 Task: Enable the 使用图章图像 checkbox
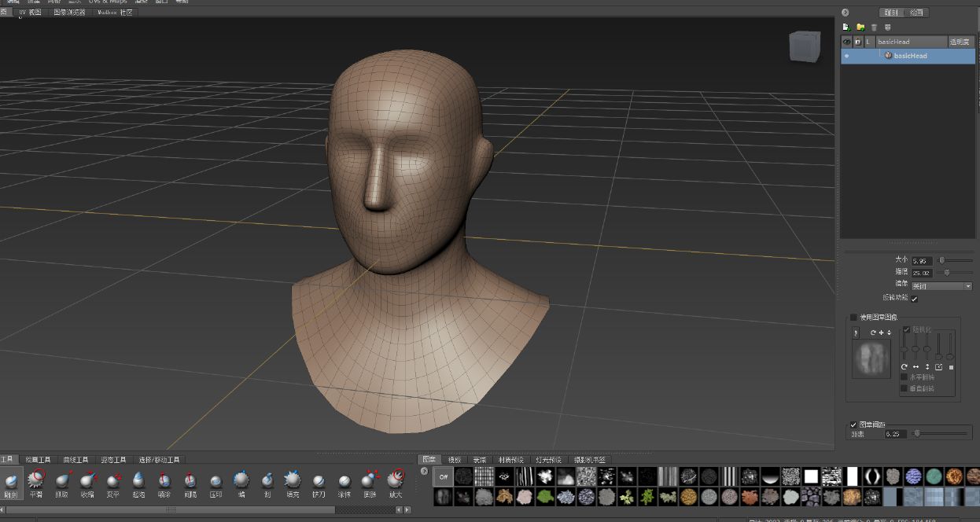click(x=853, y=317)
